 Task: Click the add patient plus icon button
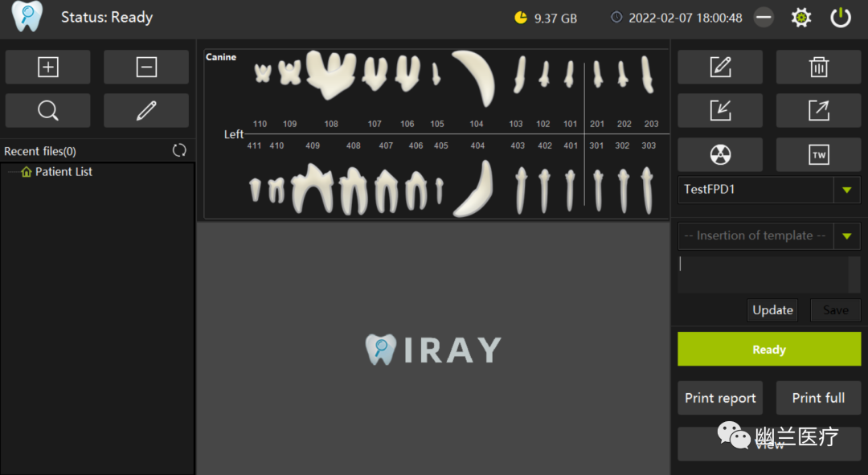(x=47, y=67)
